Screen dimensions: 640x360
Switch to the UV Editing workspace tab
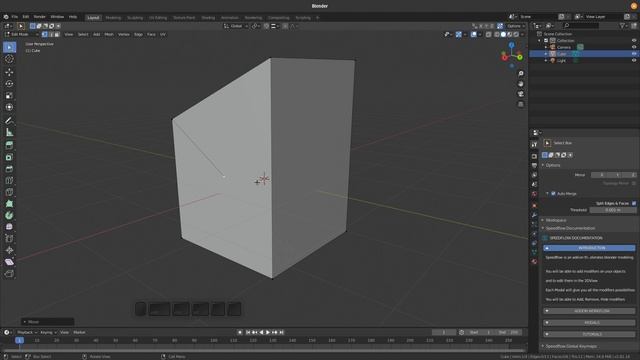point(158,18)
